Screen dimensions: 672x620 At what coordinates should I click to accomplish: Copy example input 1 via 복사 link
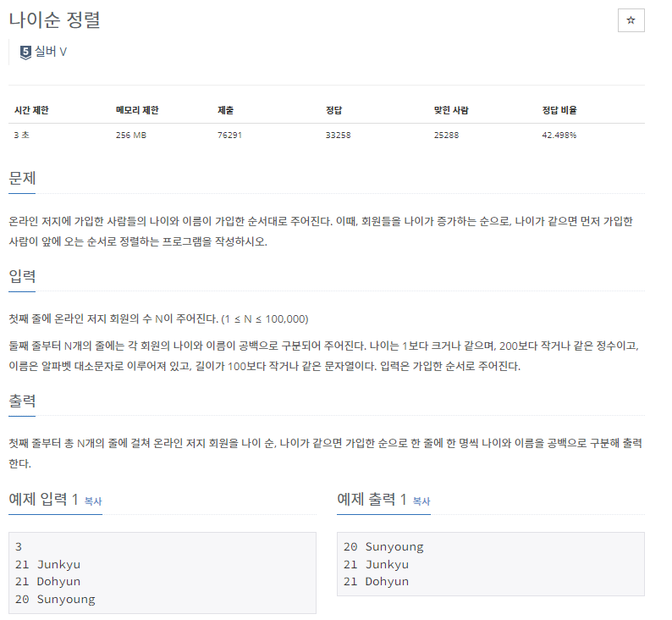(93, 501)
